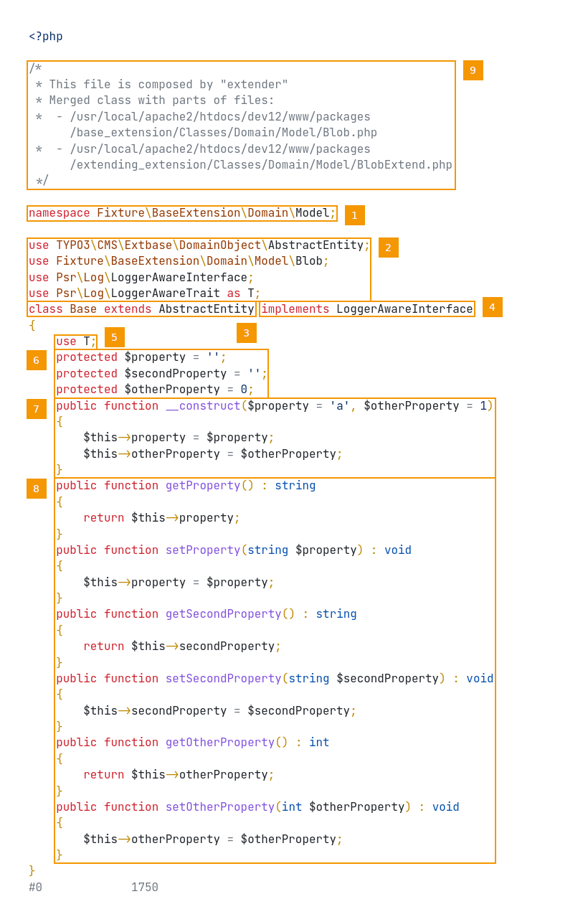Click the 'use Psr\Log\LoggerAwareTrait as T' line

(x=144, y=293)
